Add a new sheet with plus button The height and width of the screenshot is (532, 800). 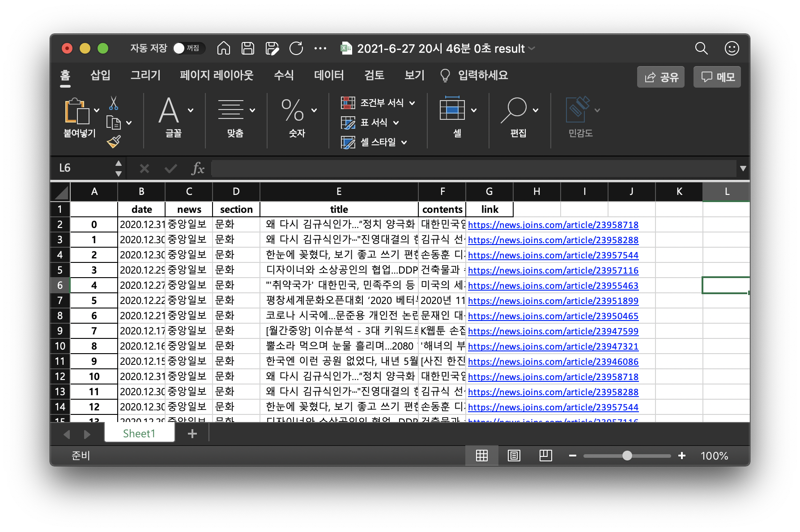pos(192,434)
